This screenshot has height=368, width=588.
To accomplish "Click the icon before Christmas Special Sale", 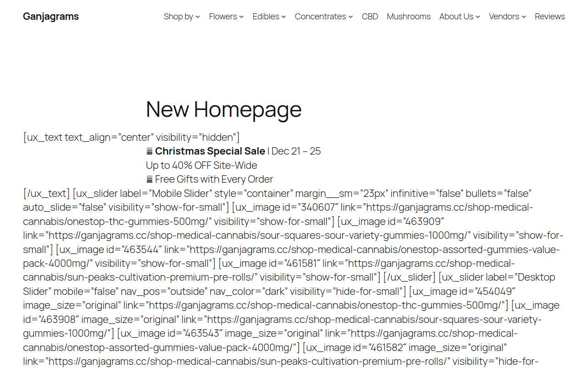I will pos(149,151).
